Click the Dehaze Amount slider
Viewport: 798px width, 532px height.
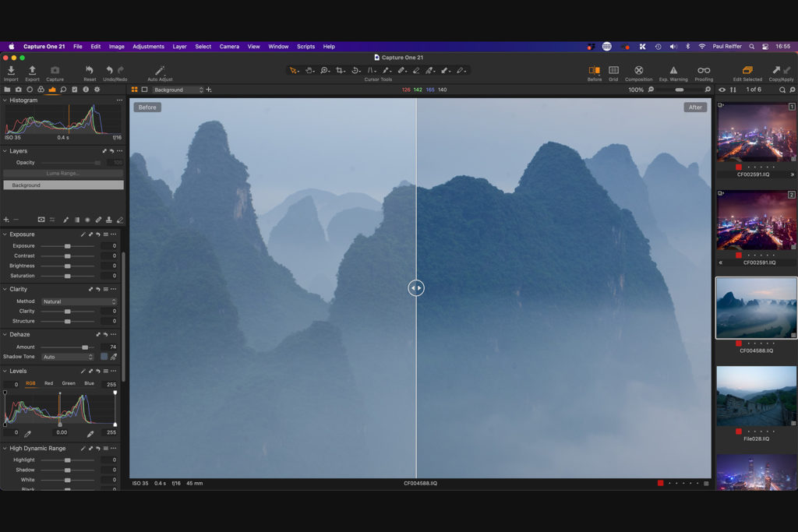[68, 347]
